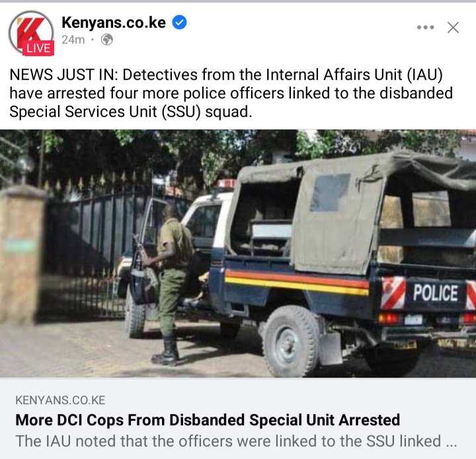476x459 pixels.
Task: Tap the LIVE badge on the avatar
Action: coord(38,48)
